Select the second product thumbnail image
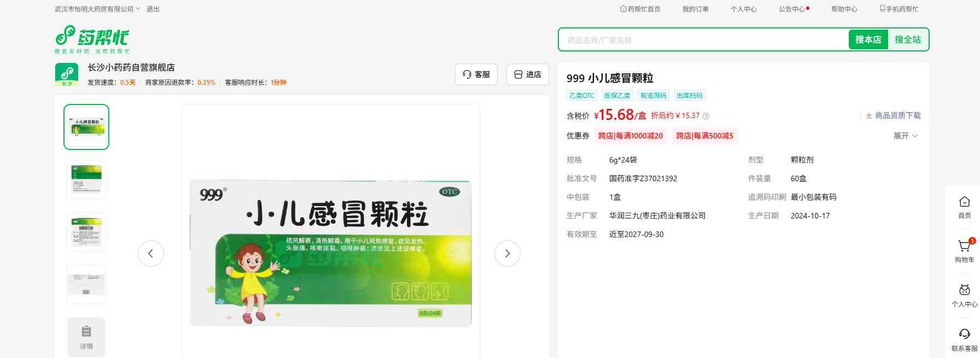 pos(86,180)
